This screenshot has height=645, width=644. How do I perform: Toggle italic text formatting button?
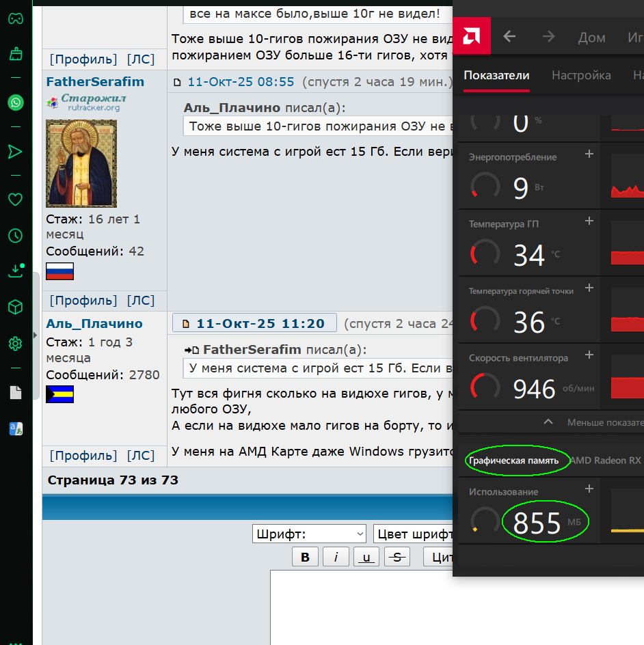336,557
